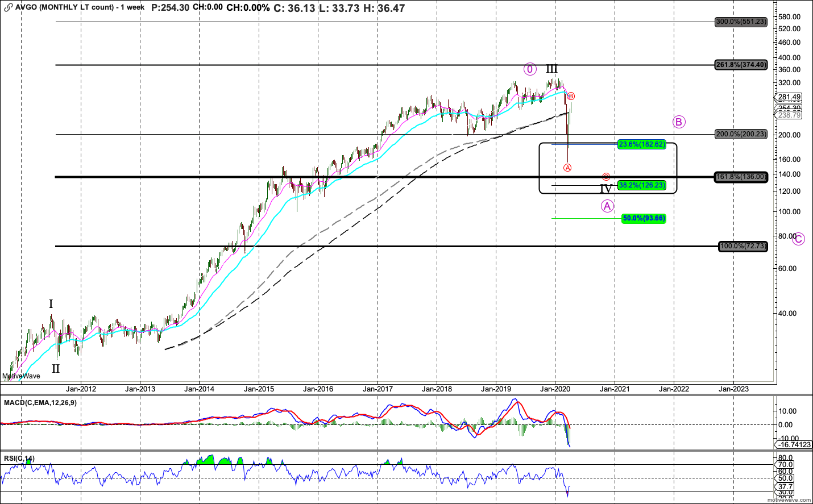Click the 281.49 price tag on axis
The width and height of the screenshot is (813, 504).
point(789,97)
